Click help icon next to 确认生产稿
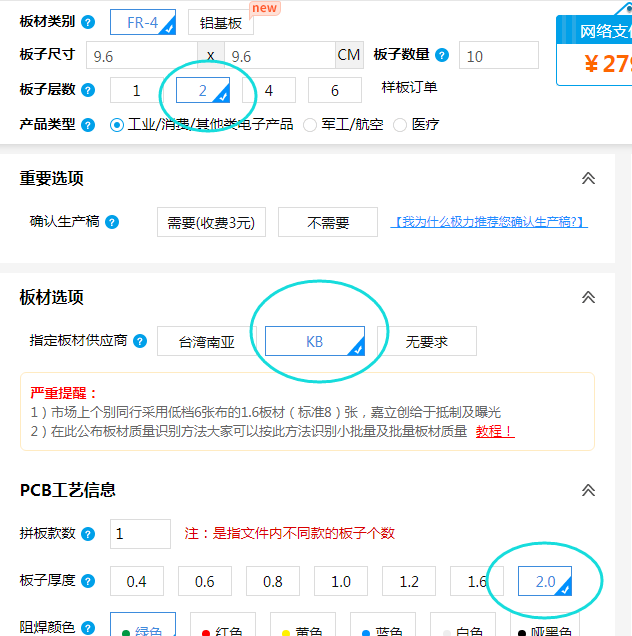 (x=112, y=222)
